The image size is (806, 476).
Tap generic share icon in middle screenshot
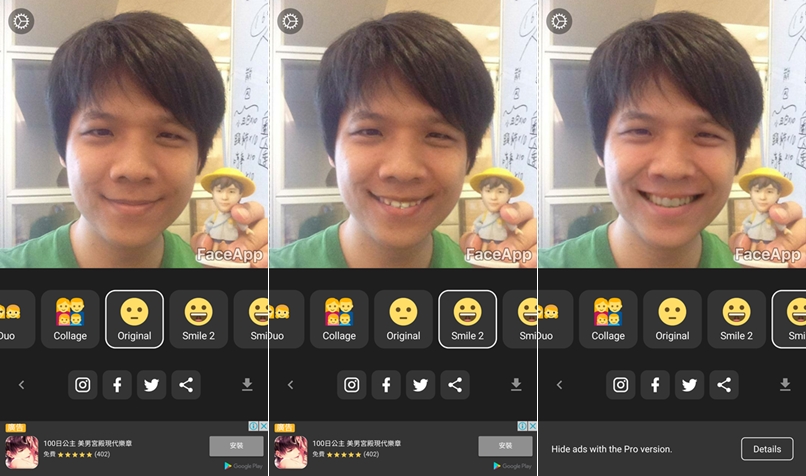tap(455, 385)
